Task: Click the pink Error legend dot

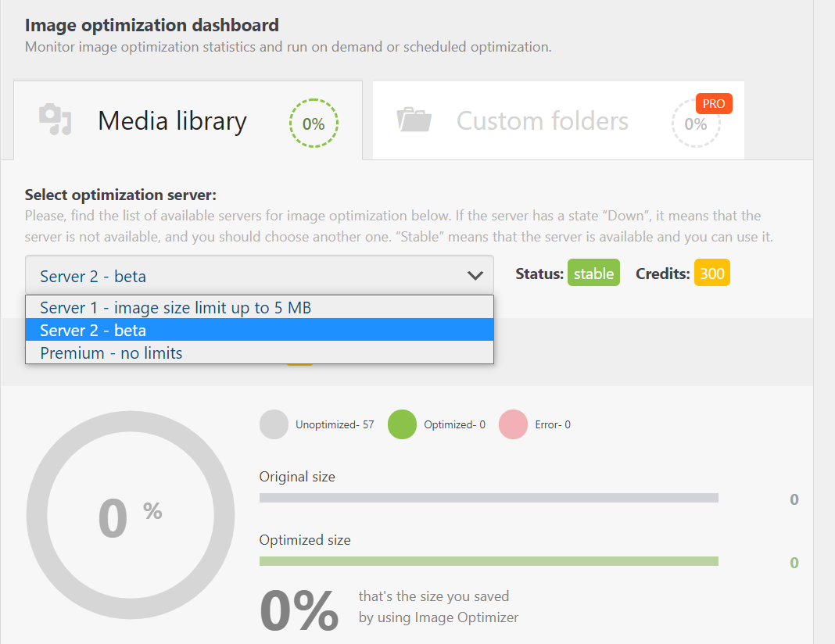Action: [513, 424]
